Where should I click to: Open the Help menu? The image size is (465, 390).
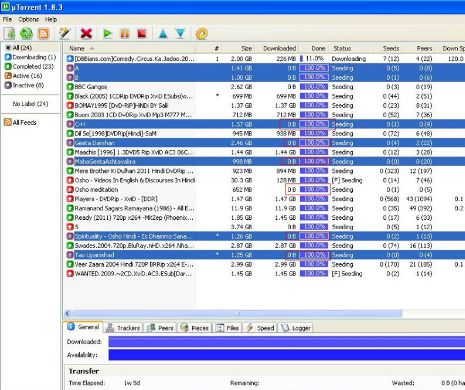(51, 19)
